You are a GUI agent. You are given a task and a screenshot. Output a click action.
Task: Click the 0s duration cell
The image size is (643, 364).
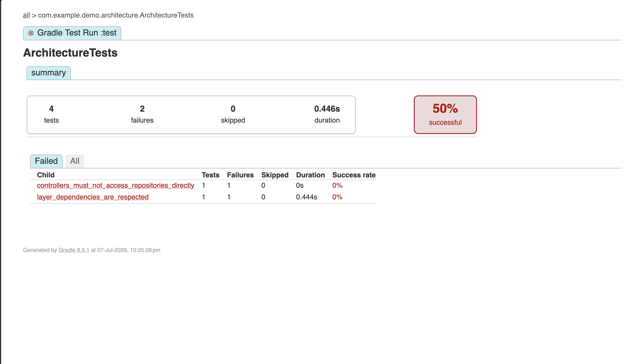pos(300,186)
